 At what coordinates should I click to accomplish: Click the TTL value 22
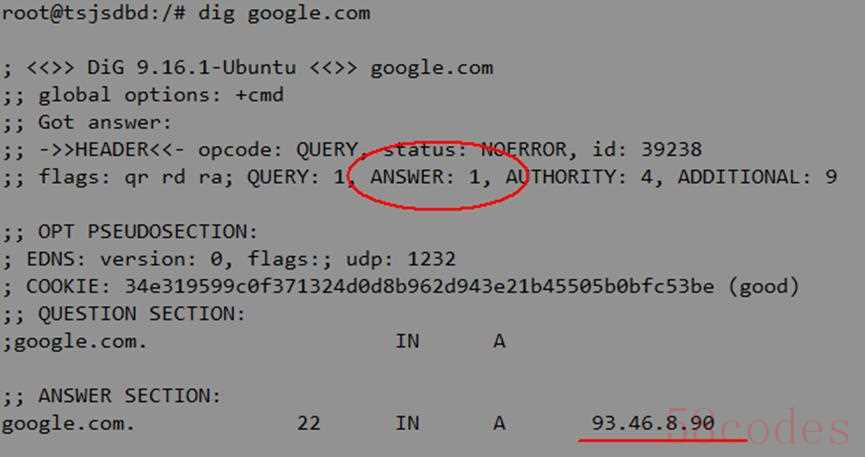(x=309, y=423)
